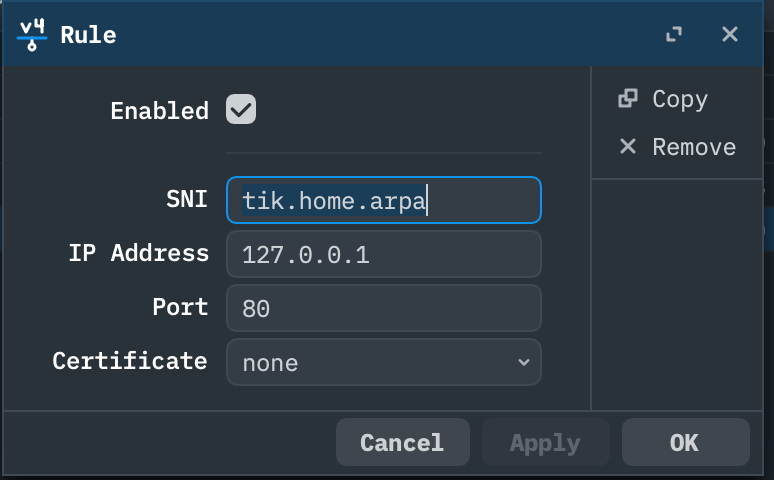Focus the IP Address field with 127.0.0.1
The width and height of the screenshot is (774, 480).
click(x=383, y=254)
